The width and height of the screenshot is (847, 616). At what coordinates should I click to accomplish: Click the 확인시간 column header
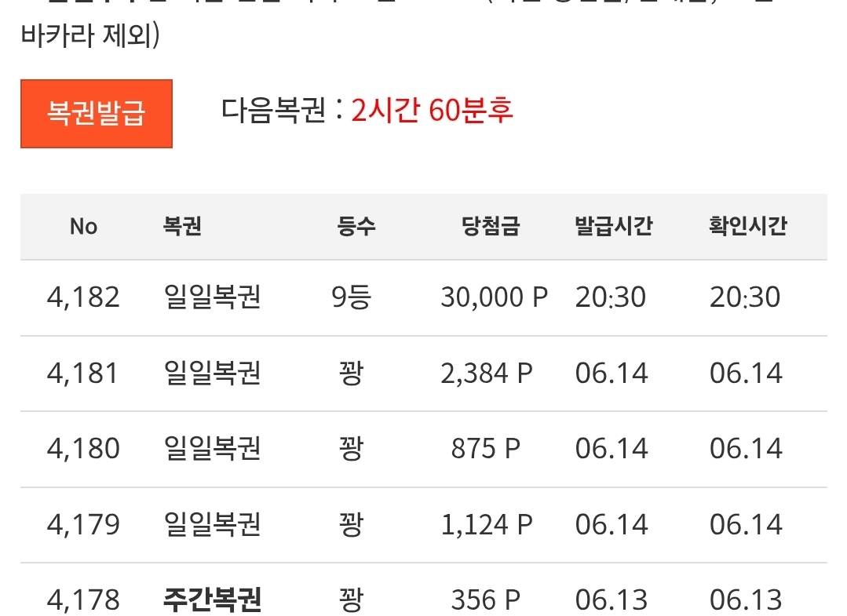(x=748, y=226)
